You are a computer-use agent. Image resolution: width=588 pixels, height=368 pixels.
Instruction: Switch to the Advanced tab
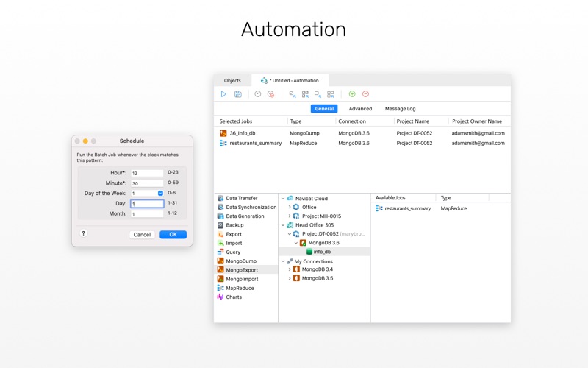pos(360,108)
